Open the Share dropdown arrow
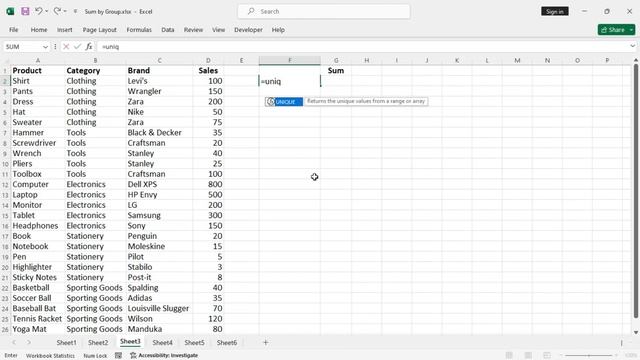Image resolution: width=640 pixels, height=360 pixels. [x=631, y=30]
